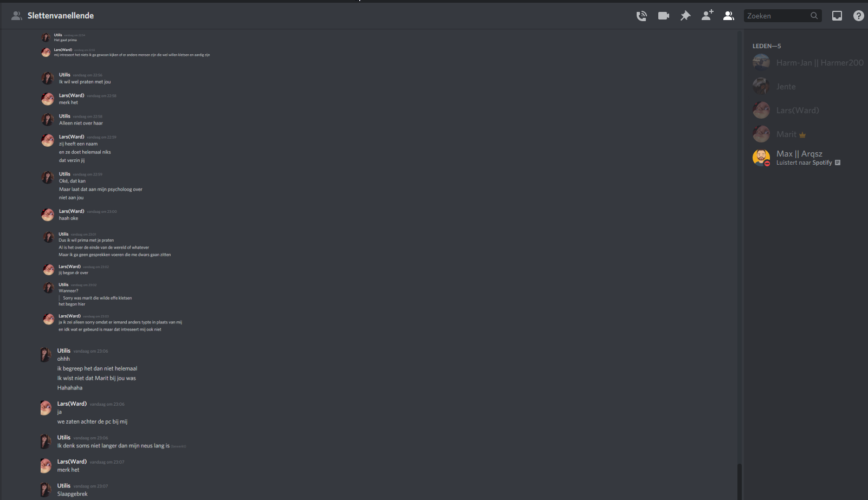Click the magnifier icon in search box
Viewport: 868px width, 500px height.
(814, 16)
